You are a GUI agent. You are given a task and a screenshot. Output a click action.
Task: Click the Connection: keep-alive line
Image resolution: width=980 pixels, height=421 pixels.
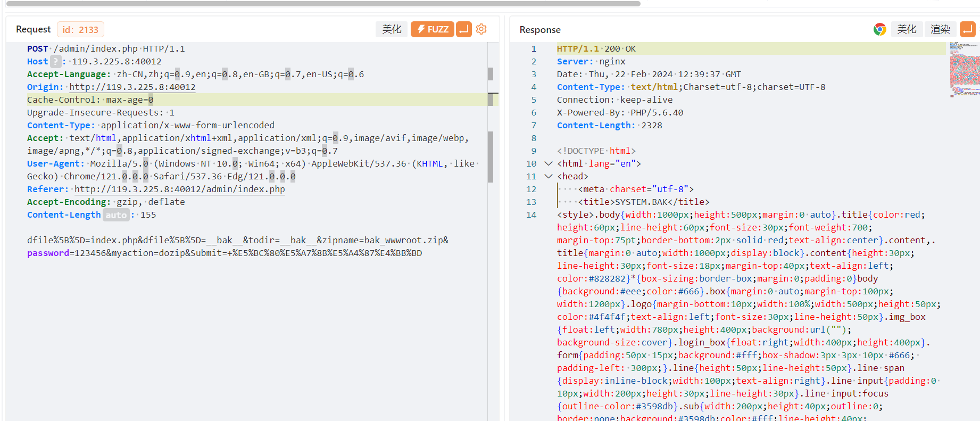(614, 100)
